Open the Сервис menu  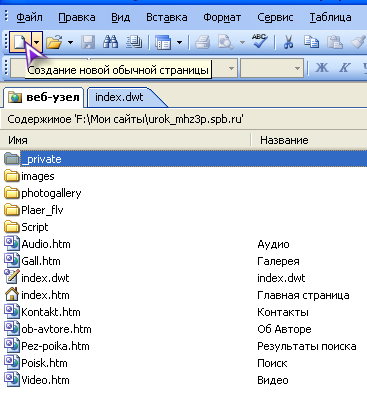point(275,17)
